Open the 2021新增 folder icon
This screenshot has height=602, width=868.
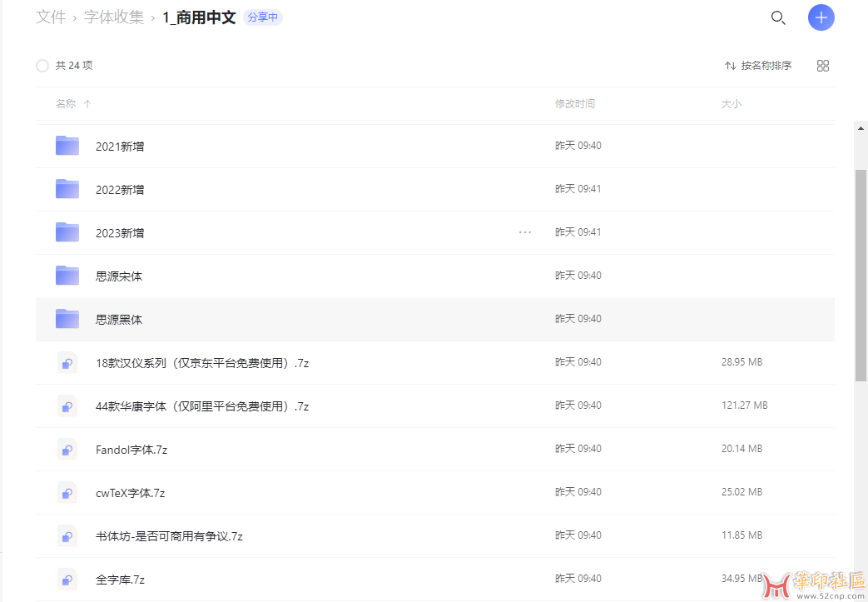(x=67, y=146)
